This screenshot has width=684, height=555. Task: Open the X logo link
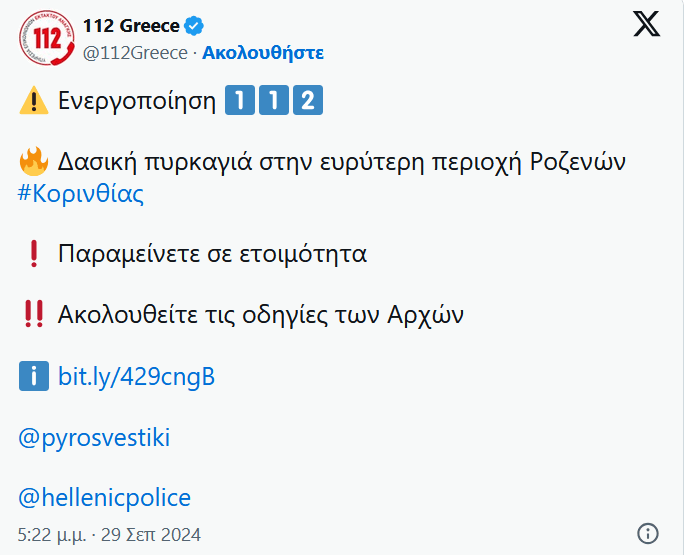647,27
